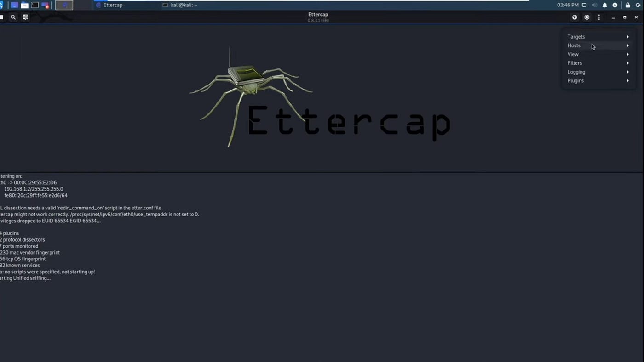Viewport: 644px width, 362px height.
Task: Open the Plugins submenu
Action: coord(598,80)
